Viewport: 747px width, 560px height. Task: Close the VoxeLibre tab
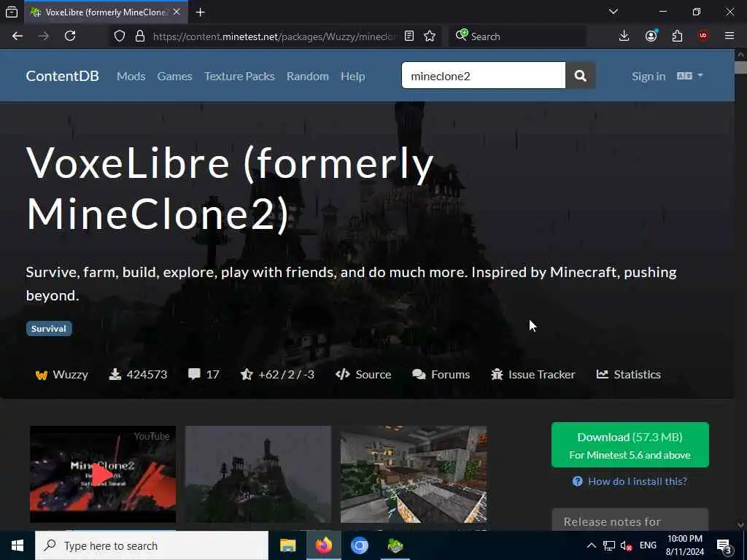[177, 12]
